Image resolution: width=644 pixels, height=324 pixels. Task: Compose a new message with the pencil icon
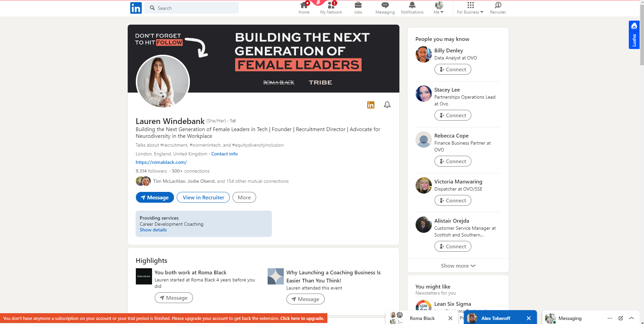point(621,318)
